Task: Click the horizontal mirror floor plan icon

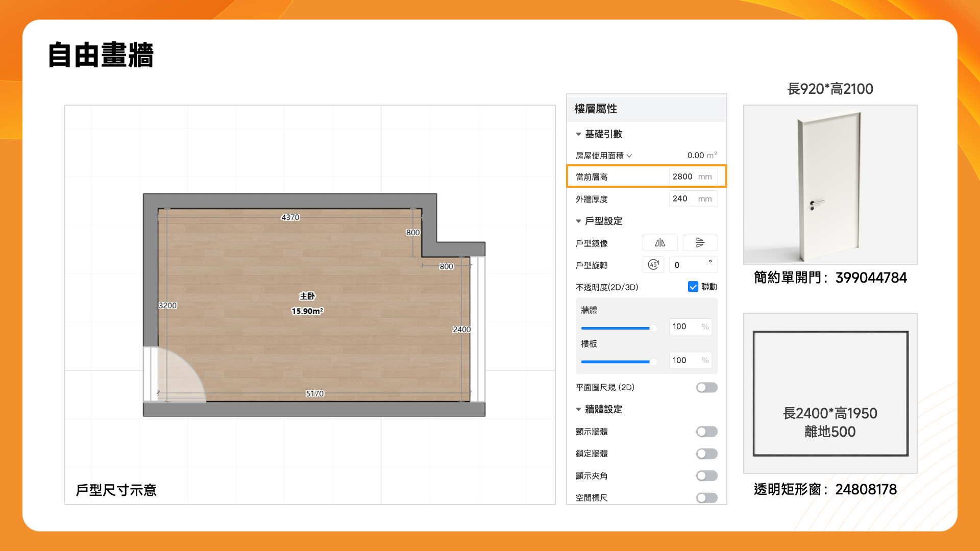Action: point(660,243)
